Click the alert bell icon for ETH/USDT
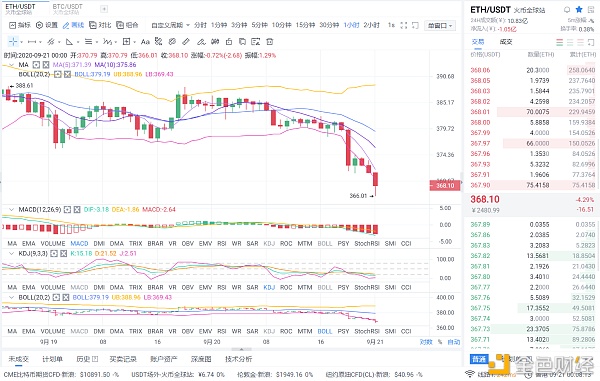The height and width of the screenshot is (381, 600). pyautogui.click(x=567, y=9)
